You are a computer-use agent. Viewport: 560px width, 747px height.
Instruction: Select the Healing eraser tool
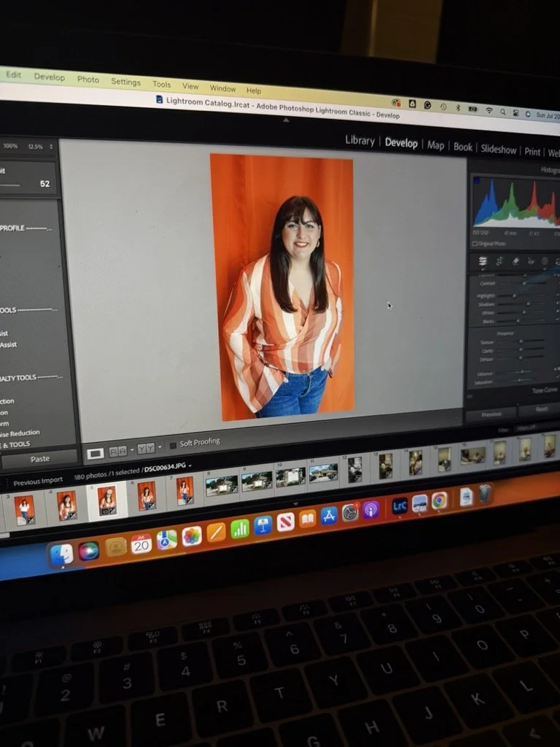pyautogui.click(x=516, y=260)
